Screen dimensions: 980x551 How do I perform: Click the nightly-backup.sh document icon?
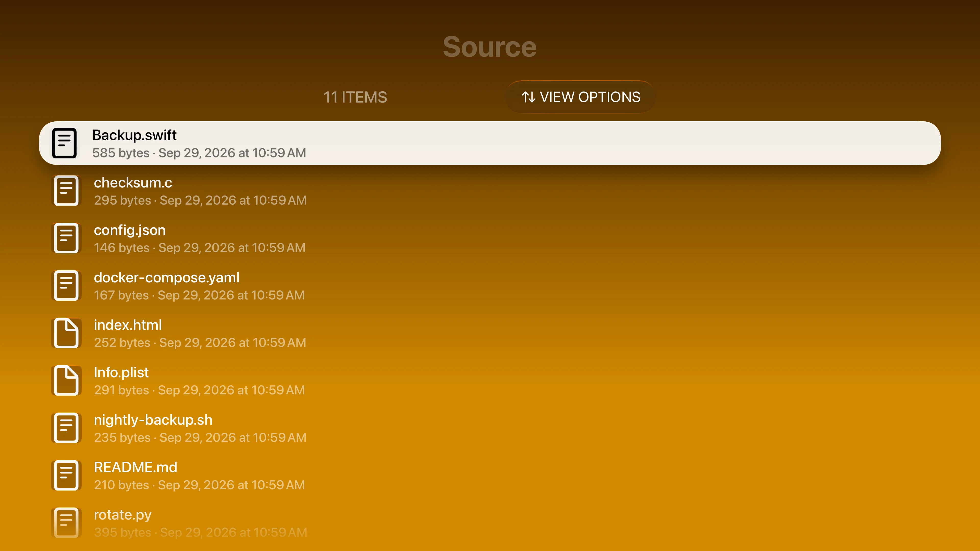(66, 428)
